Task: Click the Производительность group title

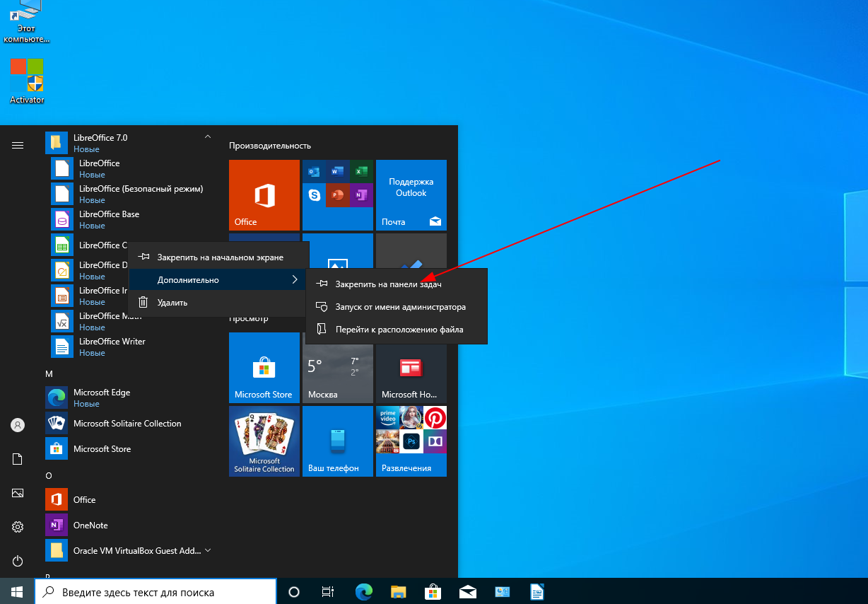Action: [x=270, y=146]
